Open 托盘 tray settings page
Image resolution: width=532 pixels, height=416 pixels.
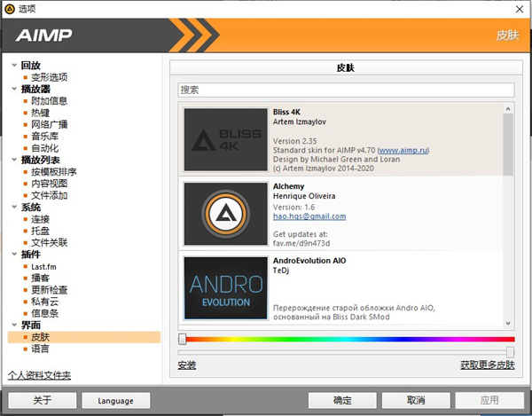coord(41,231)
